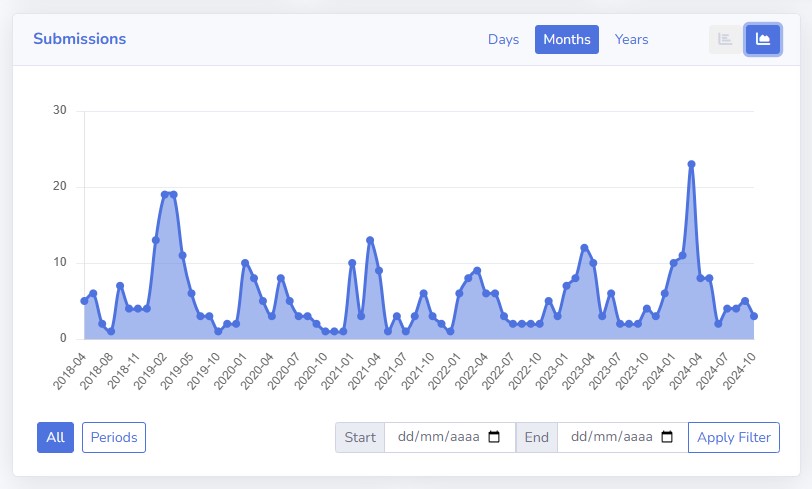Click the Apply Filter button
The height and width of the screenshot is (489, 812).
pyautogui.click(x=734, y=437)
